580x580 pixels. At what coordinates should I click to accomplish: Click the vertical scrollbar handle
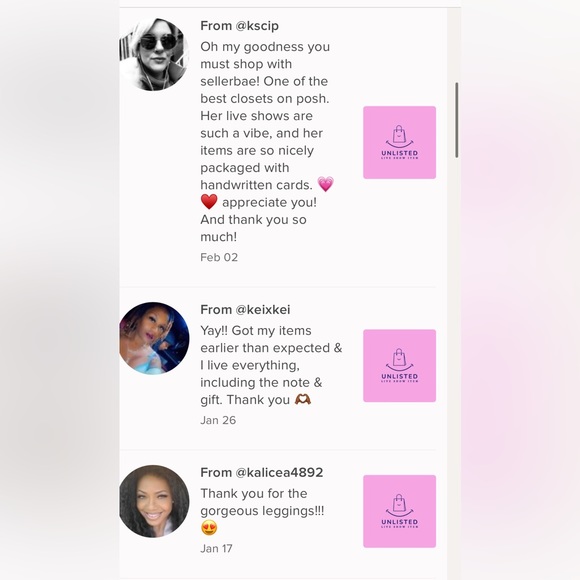[457, 120]
